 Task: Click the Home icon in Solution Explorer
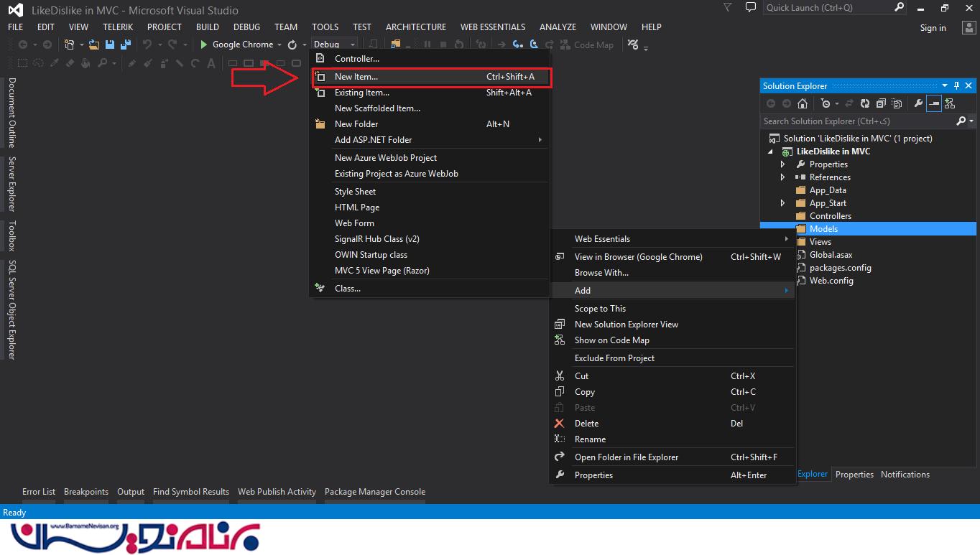803,103
